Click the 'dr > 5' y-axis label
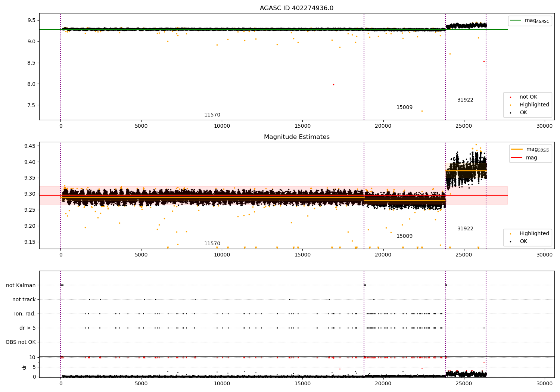 point(28,328)
